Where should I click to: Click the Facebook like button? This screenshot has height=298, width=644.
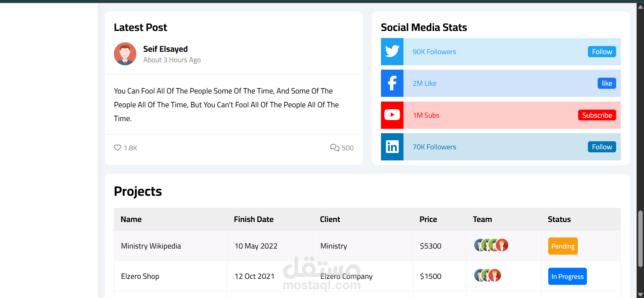pos(607,83)
